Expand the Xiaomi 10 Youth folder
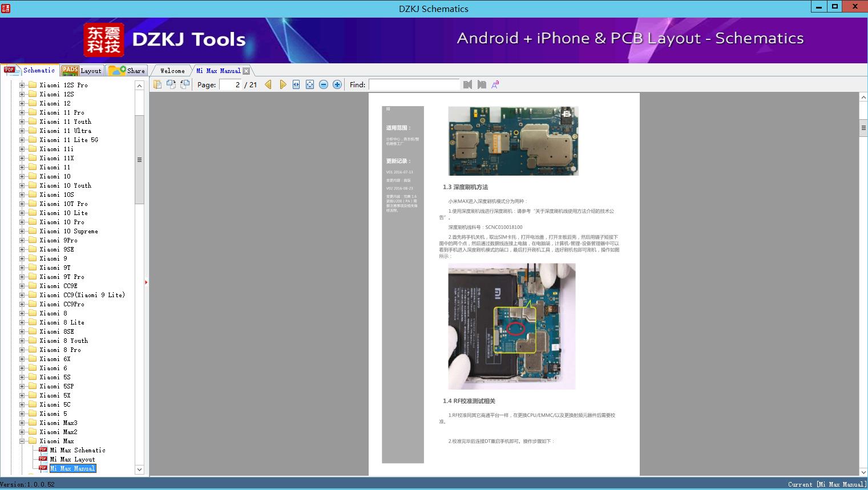 (22, 185)
